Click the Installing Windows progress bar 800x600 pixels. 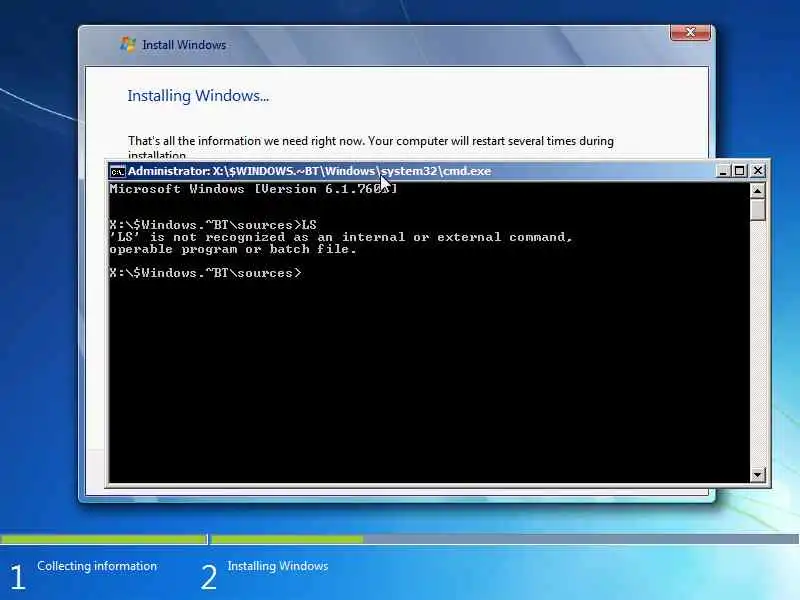pyautogui.click(x=505, y=539)
